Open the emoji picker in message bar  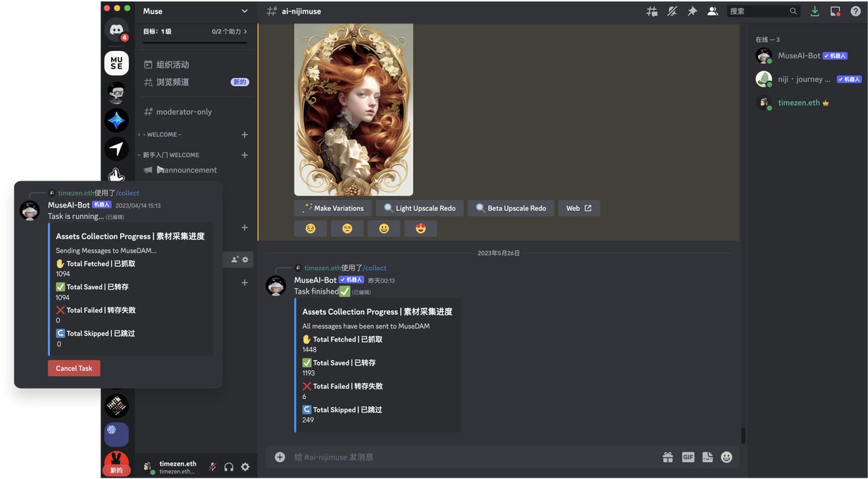tap(726, 457)
